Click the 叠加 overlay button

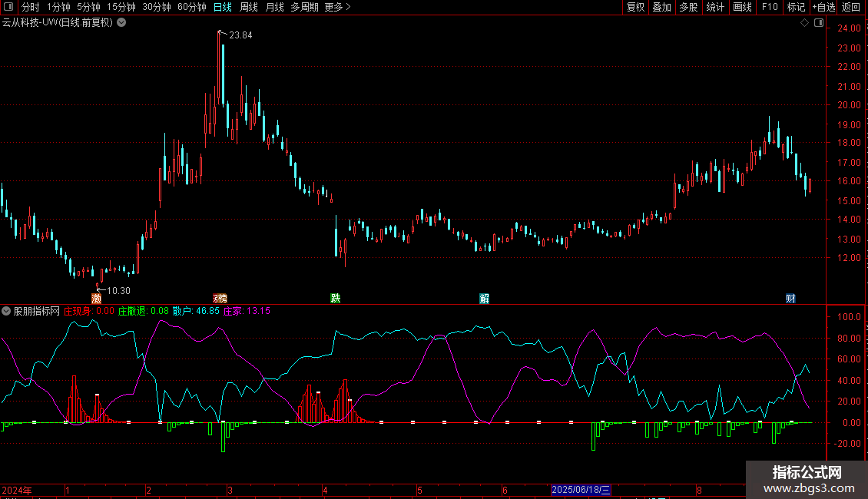coord(662,7)
